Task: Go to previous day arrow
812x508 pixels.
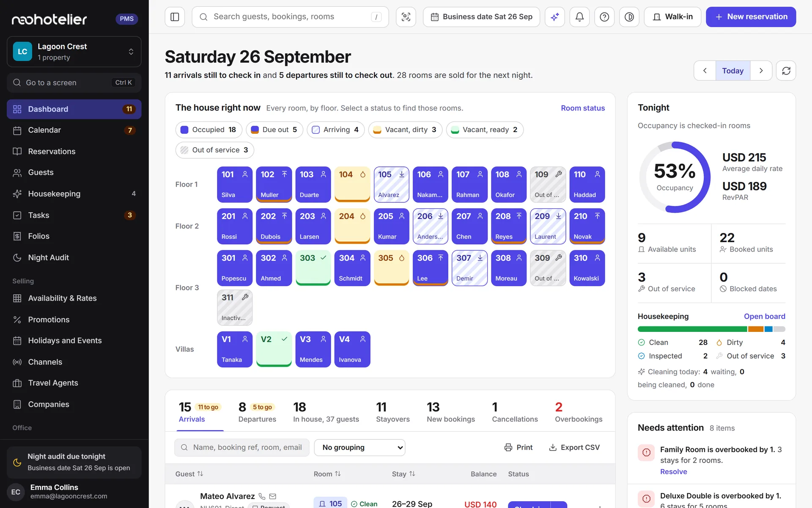Action: click(x=705, y=71)
